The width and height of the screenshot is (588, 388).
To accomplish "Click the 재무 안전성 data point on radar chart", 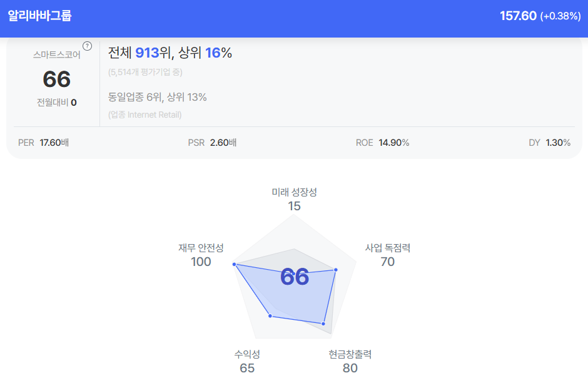I will click(235, 265).
